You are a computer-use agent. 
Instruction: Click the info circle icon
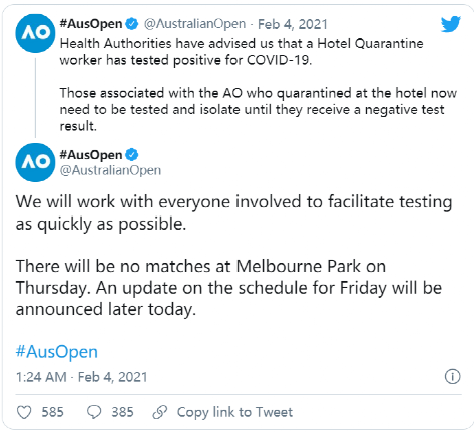point(452,377)
